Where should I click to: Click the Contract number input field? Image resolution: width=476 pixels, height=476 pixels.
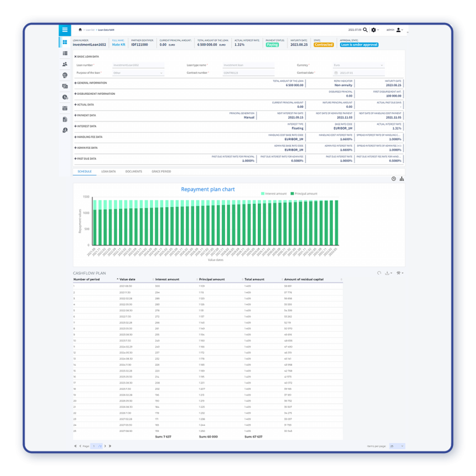(x=248, y=73)
